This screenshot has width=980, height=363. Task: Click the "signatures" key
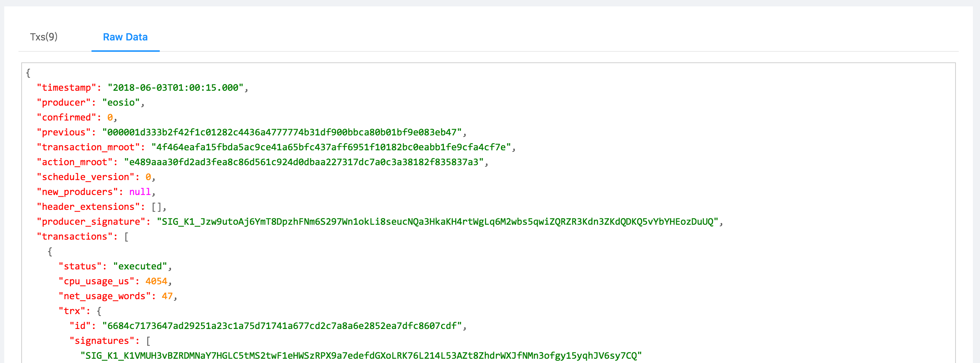[x=102, y=340]
